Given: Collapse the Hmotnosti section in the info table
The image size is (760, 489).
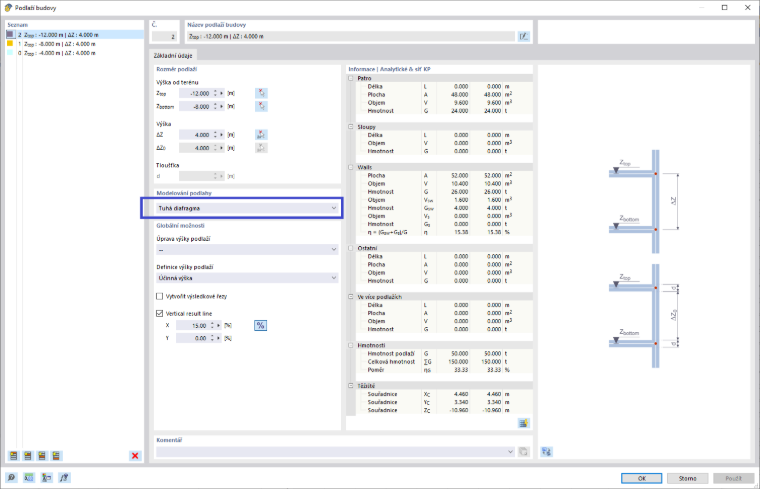Looking at the screenshot, I should [351, 345].
